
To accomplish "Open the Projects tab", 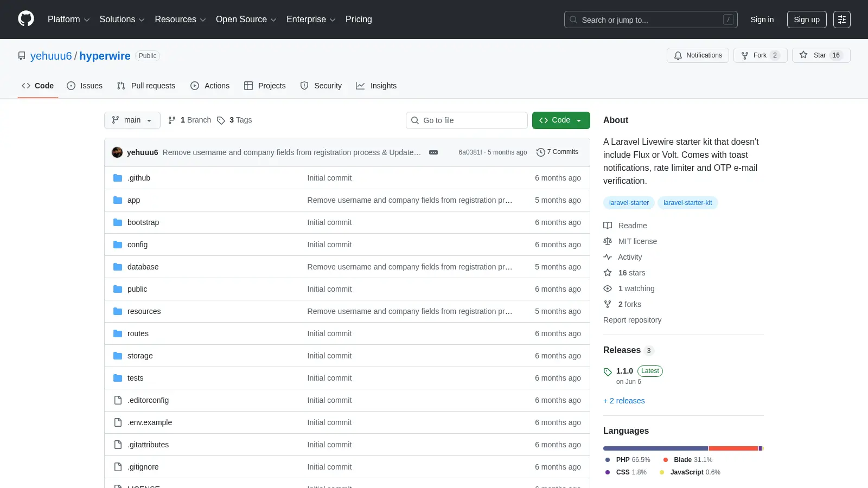I will click(265, 86).
